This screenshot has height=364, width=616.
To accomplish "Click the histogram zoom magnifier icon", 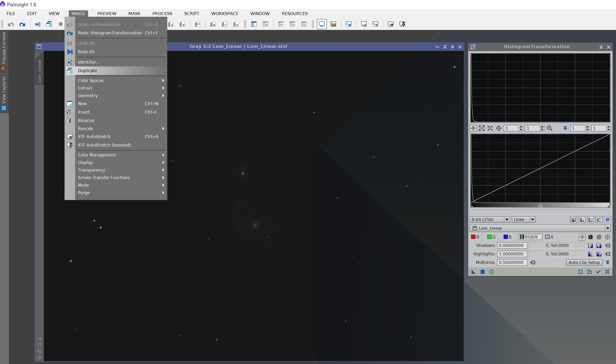I will pyautogui.click(x=550, y=128).
